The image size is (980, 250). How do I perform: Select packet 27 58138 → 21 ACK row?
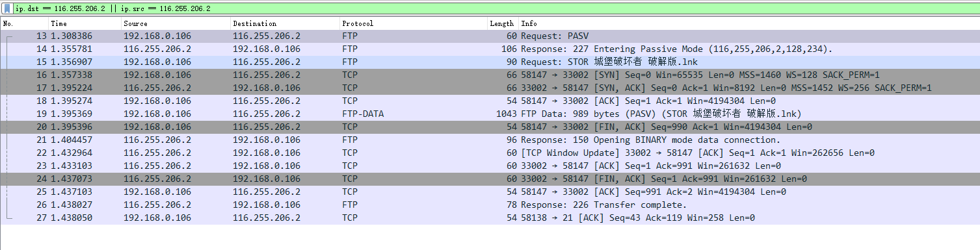490,218
